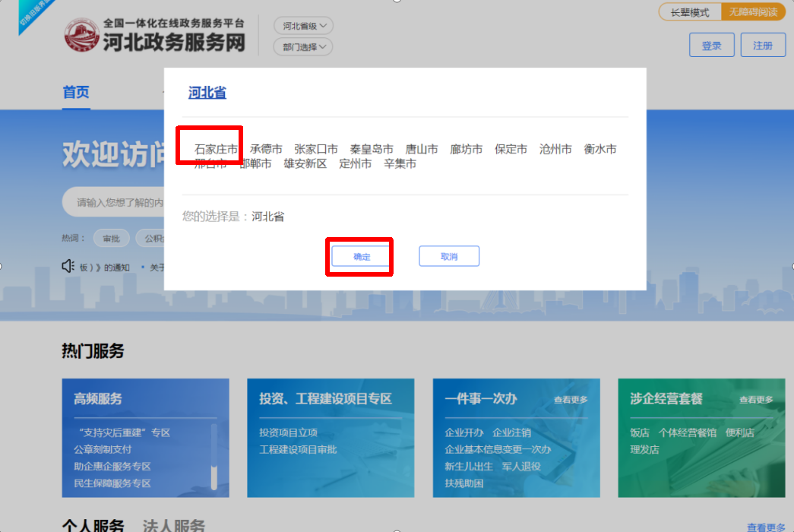
Task: Click the Hebei government site logo emblem
Action: click(81, 36)
